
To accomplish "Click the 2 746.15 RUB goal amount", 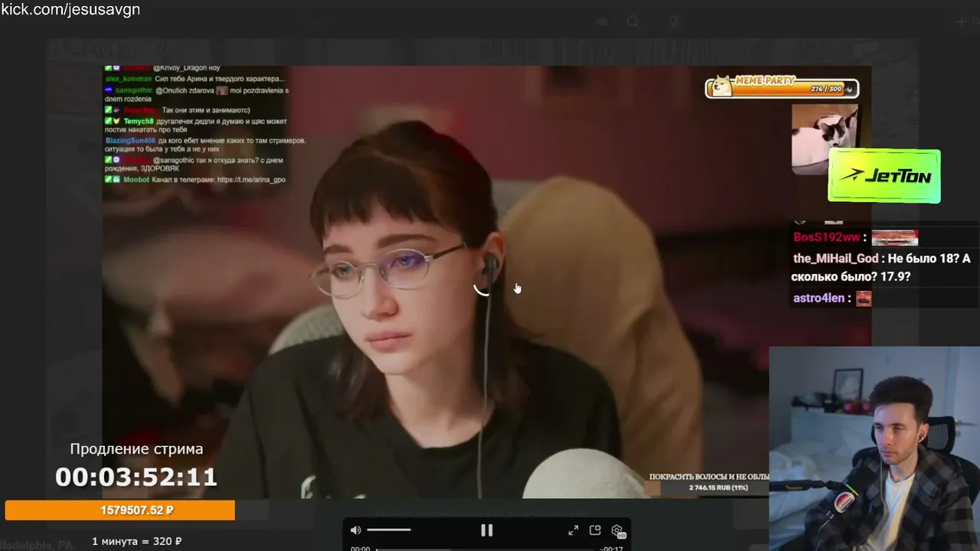I will click(x=718, y=487).
